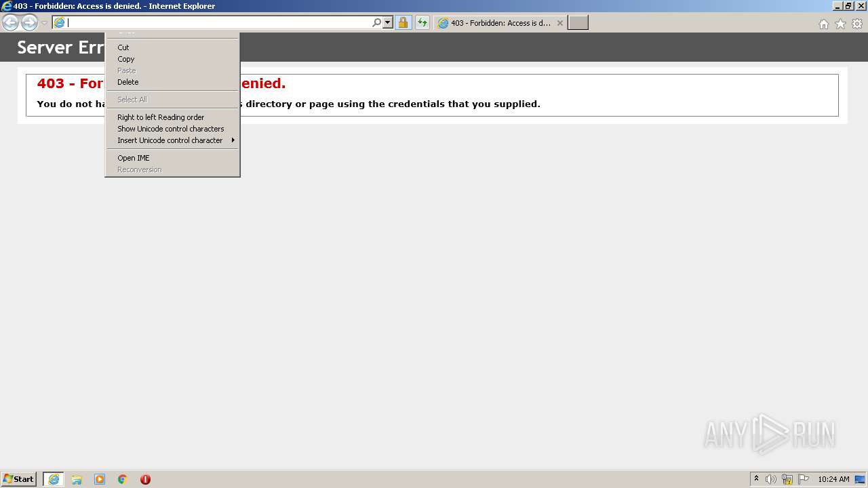Screen dimensions: 868x488
Task: Click the search magnifier icon in address bar
Action: 377,23
